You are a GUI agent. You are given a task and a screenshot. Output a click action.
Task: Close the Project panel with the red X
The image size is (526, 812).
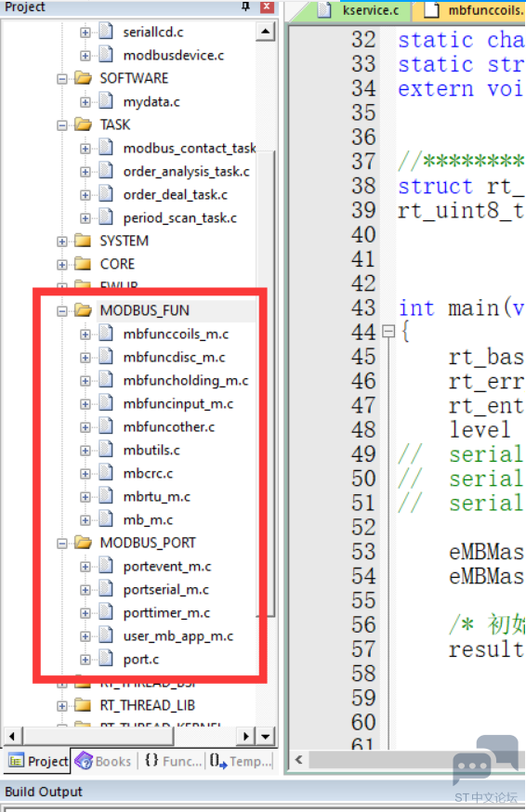pos(267,7)
